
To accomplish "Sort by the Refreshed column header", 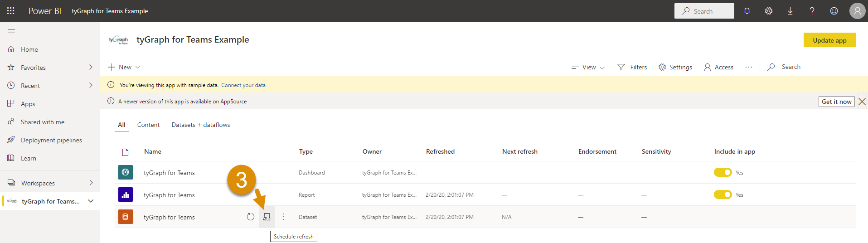I will (x=440, y=151).
